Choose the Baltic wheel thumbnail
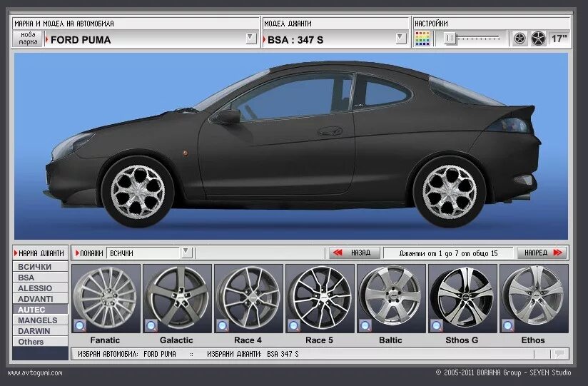 391,298
